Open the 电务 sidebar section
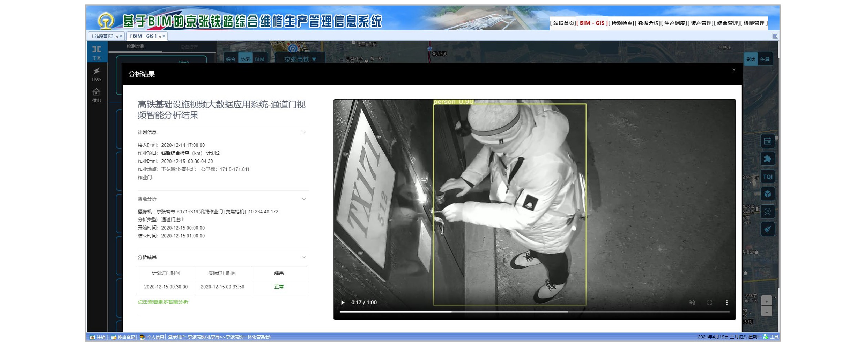The width and height of the screenshot is (868, 347). (96, 74)
